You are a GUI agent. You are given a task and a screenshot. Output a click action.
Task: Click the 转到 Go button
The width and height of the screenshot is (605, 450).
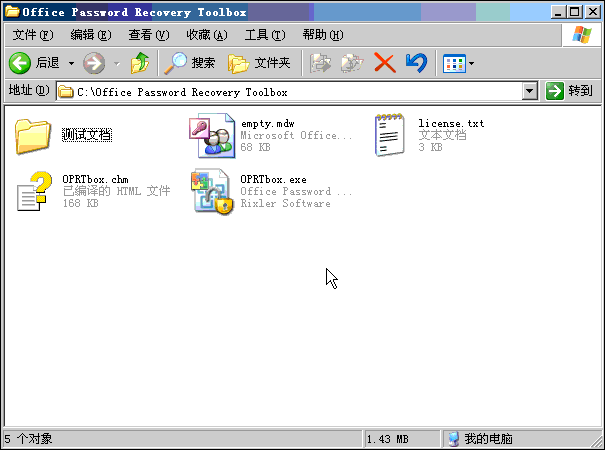coord(570,91)
